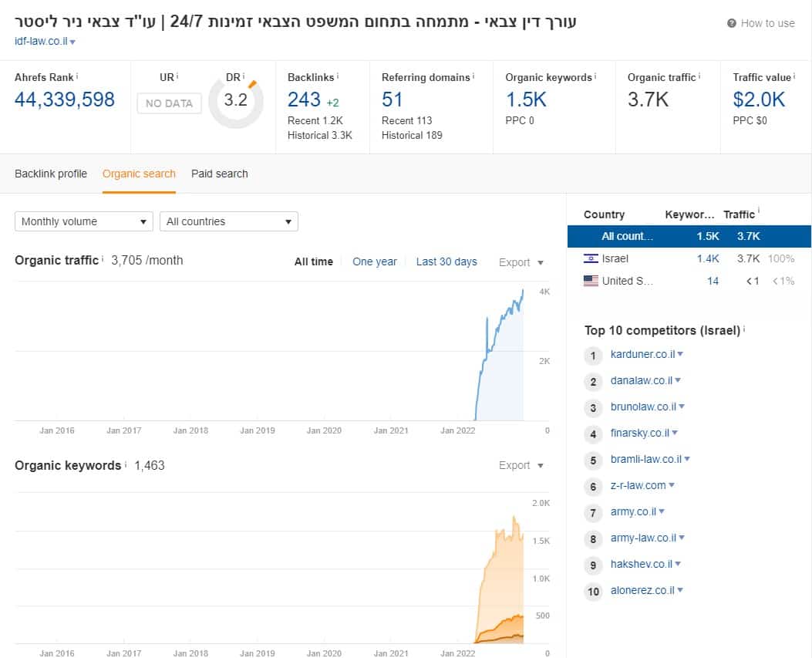
Task: Open competitor link army-law.co.il
Action: coord(643,538)
